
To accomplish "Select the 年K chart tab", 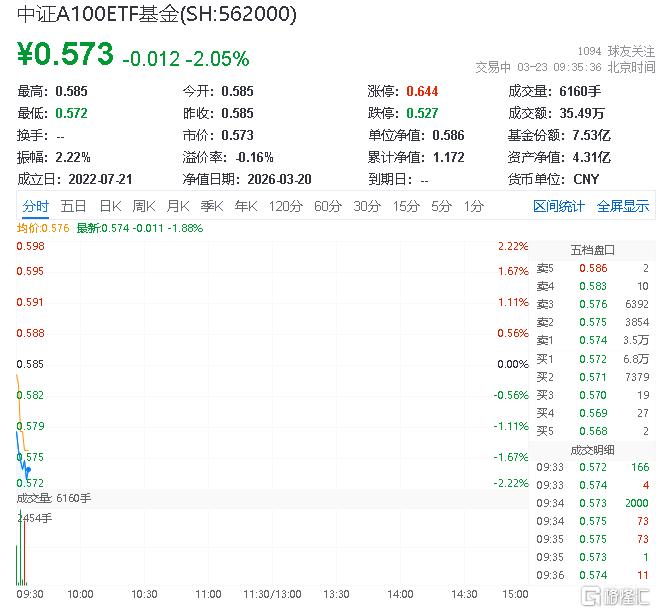I will 246,206.
